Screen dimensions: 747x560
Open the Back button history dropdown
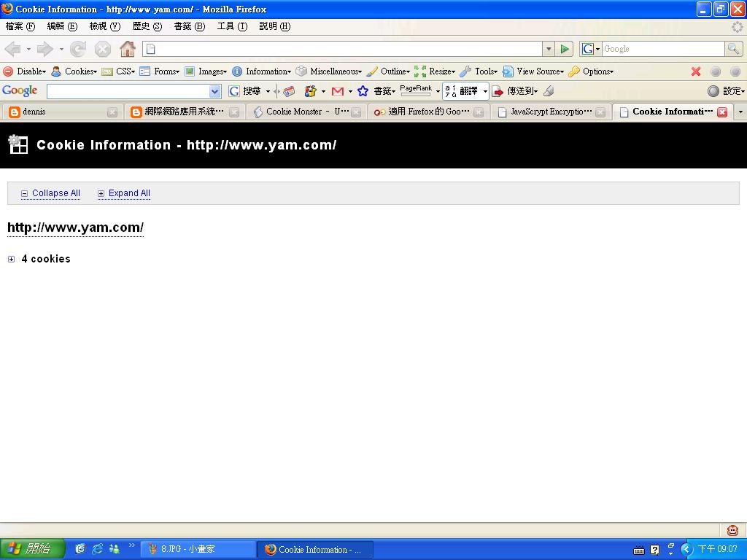point(28,49)
